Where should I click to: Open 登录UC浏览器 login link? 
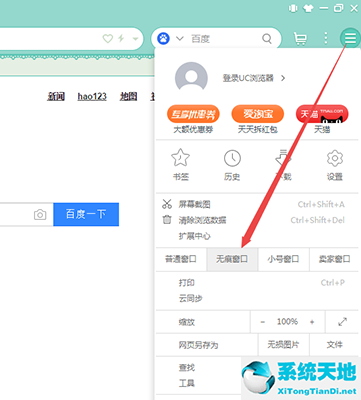pos(248,78)
